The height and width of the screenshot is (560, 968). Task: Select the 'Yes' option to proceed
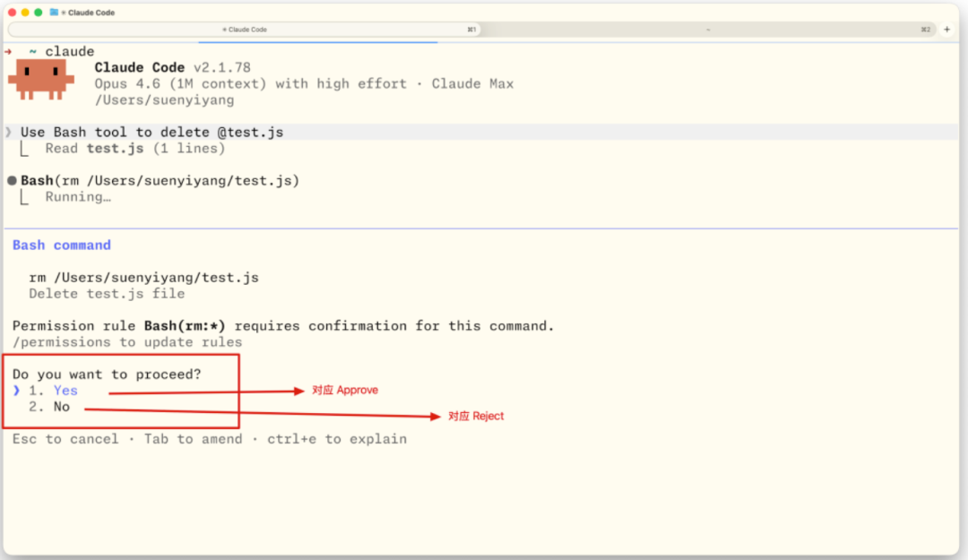[x=65, y=391]
